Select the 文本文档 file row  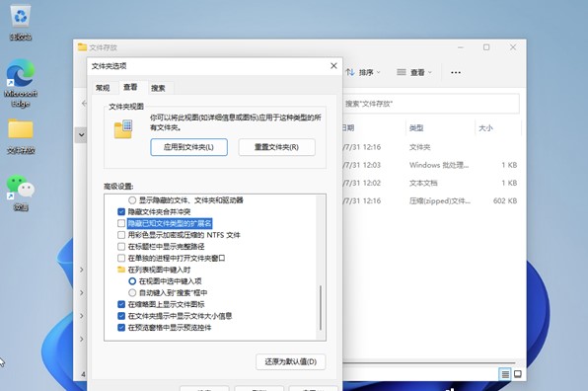click(430, 183)
